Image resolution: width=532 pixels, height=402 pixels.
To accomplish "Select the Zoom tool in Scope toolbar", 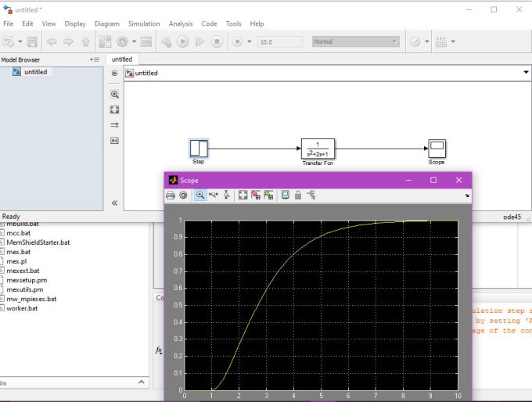I will [200, 195].
